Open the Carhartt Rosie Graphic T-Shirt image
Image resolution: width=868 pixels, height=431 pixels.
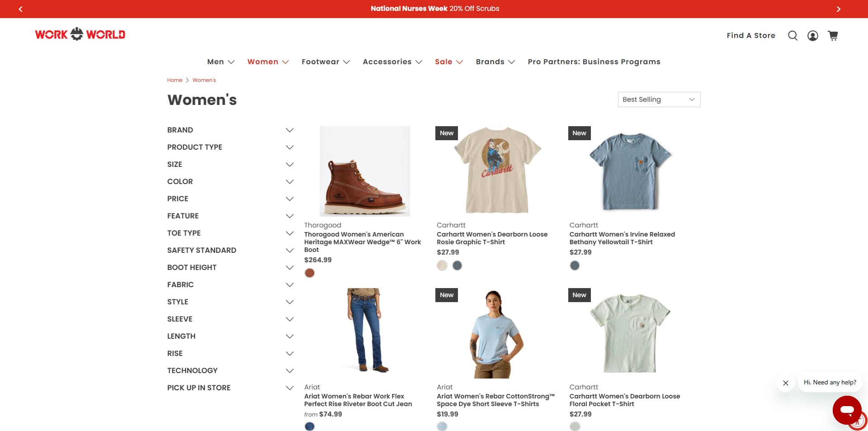click(497, 171)
